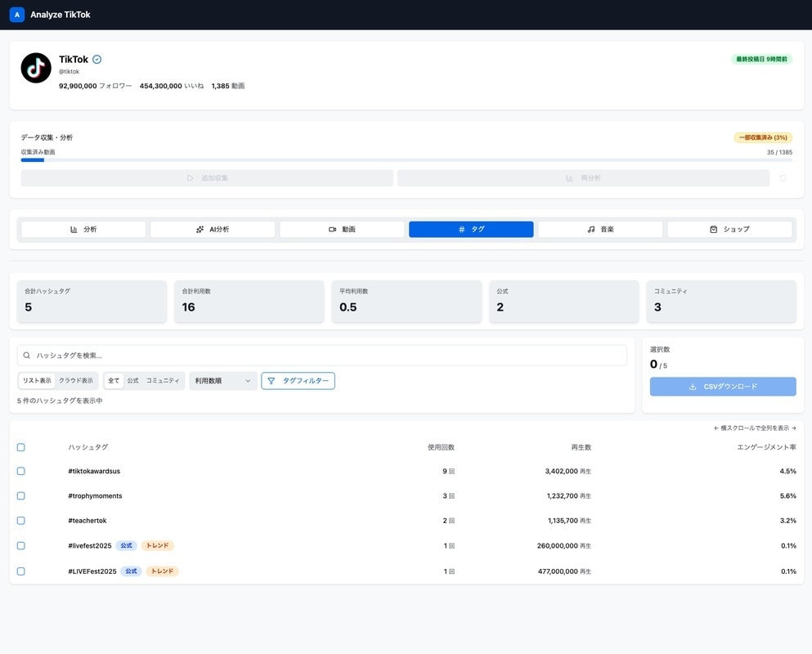This screenshot has width=812, height=654.
Task: Click the 合計ハッシュタグ stat card
Action: [x=92, y=302]
